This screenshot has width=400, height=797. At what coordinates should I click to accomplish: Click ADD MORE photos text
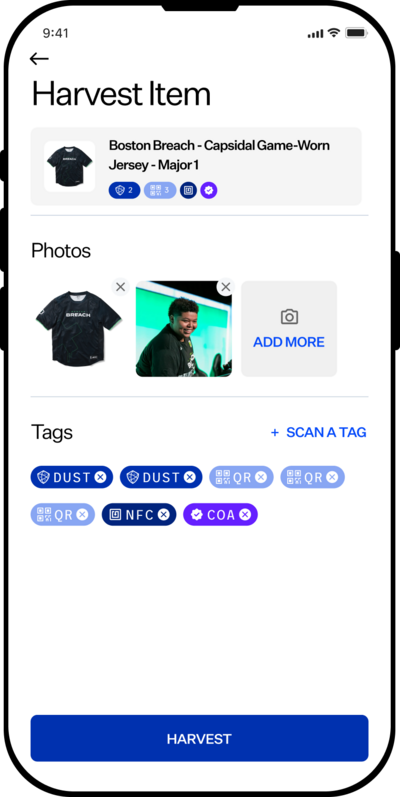click(x=289, y=342)
